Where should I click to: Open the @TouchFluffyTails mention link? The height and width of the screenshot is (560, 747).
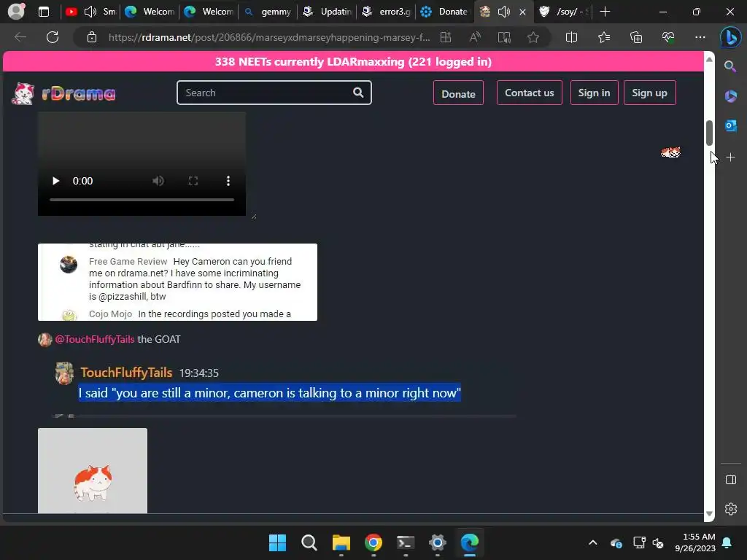click(x=95, y=339)
